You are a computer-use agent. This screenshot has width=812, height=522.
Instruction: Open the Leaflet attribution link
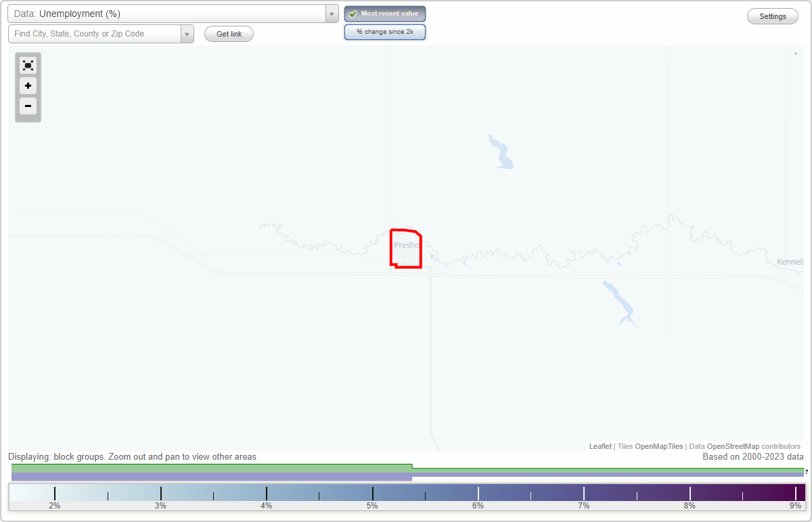click(x=600, y=446)
